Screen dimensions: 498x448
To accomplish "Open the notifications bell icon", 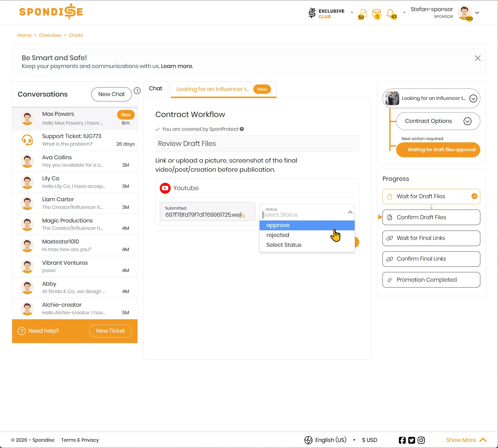I will pos(391,14).
